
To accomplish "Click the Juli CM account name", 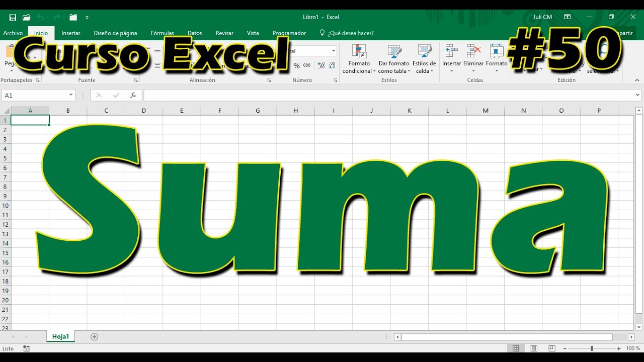I will (542, 17).
